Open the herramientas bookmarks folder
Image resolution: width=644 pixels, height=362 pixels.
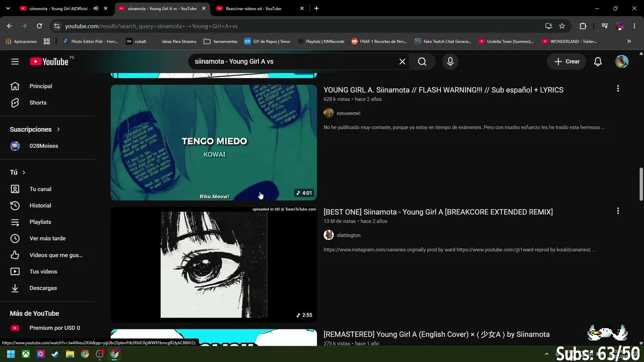[220, 41]
